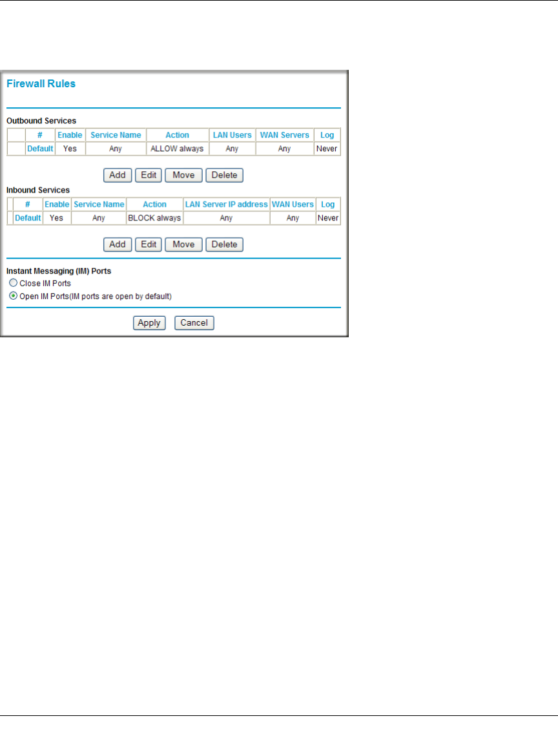Click the Outbound 'Log' column header
Image resolution: width=558 pixels, height=756 pixels.
point(327,135)
